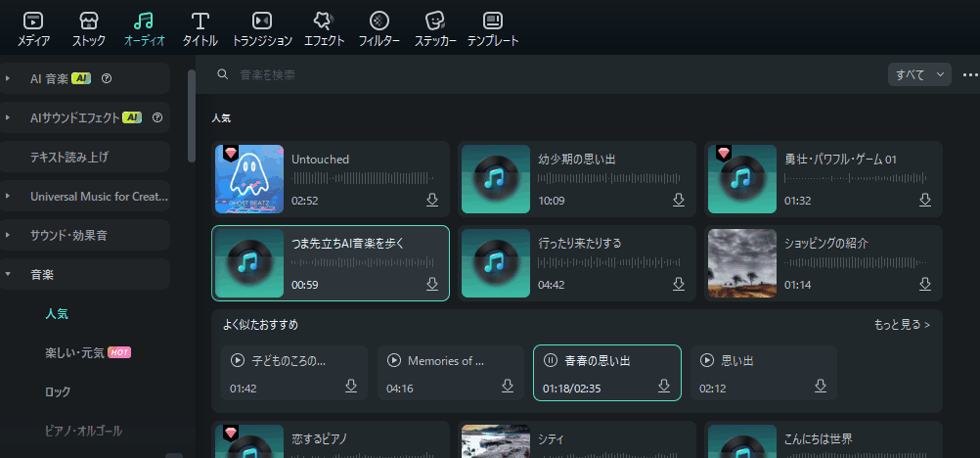Open the Effects panel icon

click(324, 22)
